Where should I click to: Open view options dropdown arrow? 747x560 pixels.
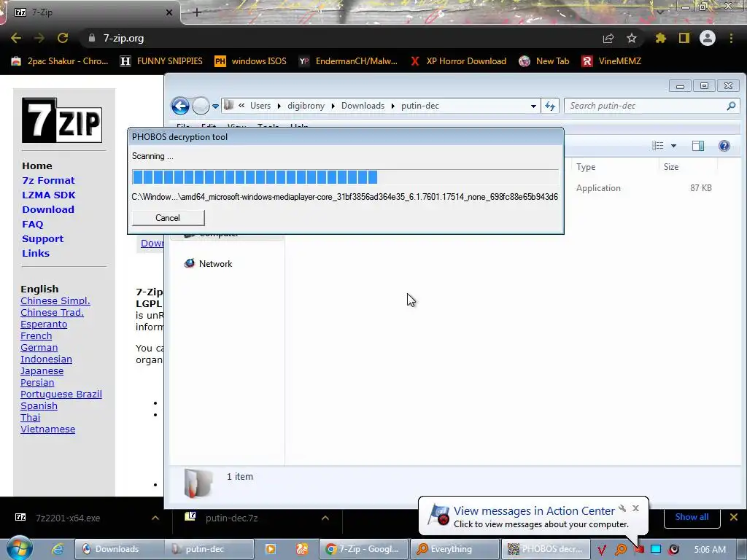(x=673, y=146)
